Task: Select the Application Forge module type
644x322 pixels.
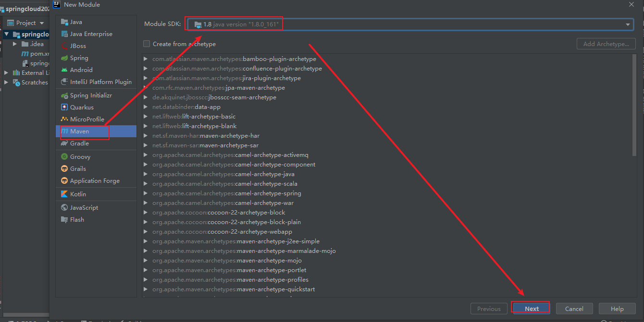Action: [x=96, y=181]
